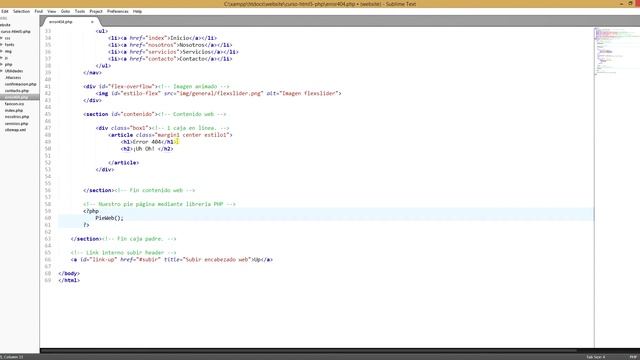Open sitemap.xml in sidebar
The height and width of the screenshot is (360, 640).
[16, 130]
